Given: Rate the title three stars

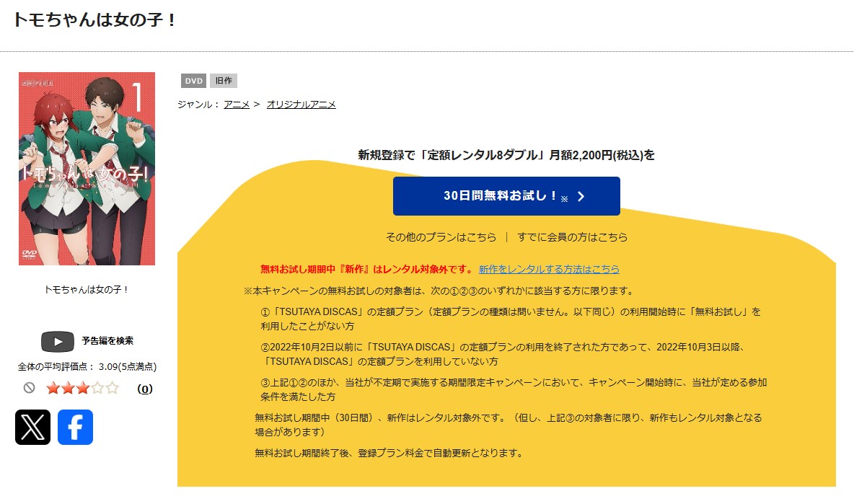Looking at the screenshot, I should coord(82,389).
